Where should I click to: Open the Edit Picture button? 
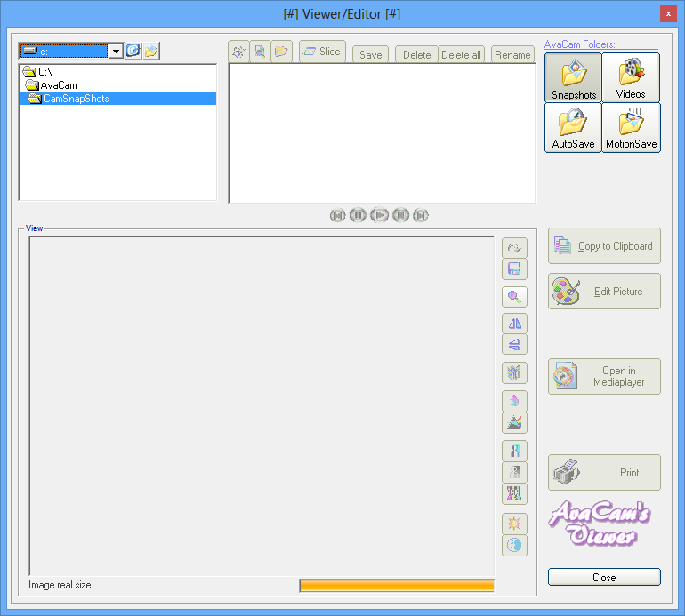pos(604,292)
